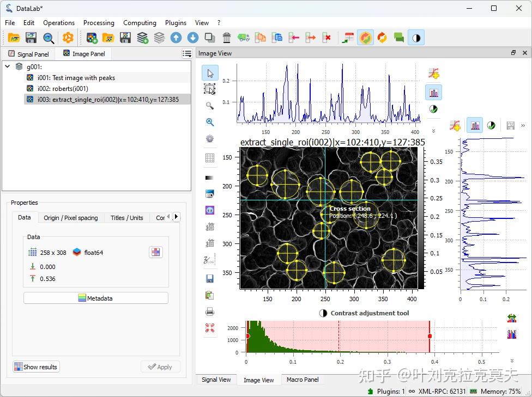Screen dimensions: 532x397
Task: Browse HDF5 file magnifier icon
Action: click(x=49, y=38)
